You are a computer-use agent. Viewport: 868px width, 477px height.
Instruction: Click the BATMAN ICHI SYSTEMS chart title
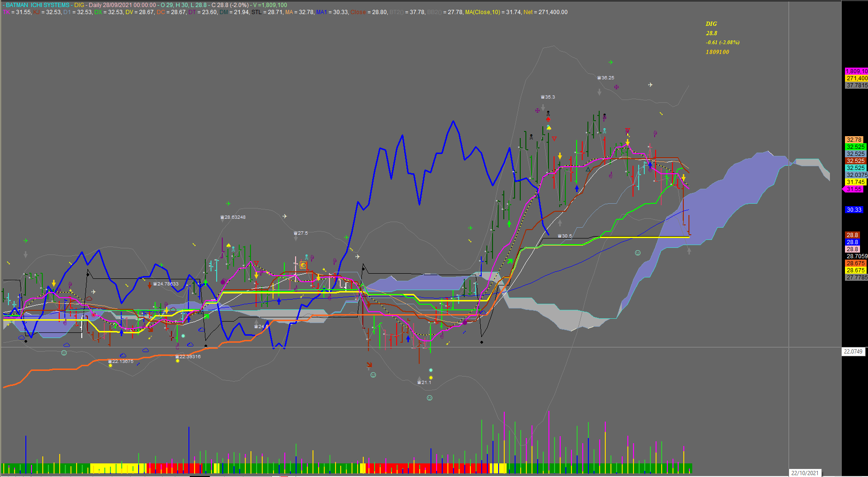pos(38,5)
